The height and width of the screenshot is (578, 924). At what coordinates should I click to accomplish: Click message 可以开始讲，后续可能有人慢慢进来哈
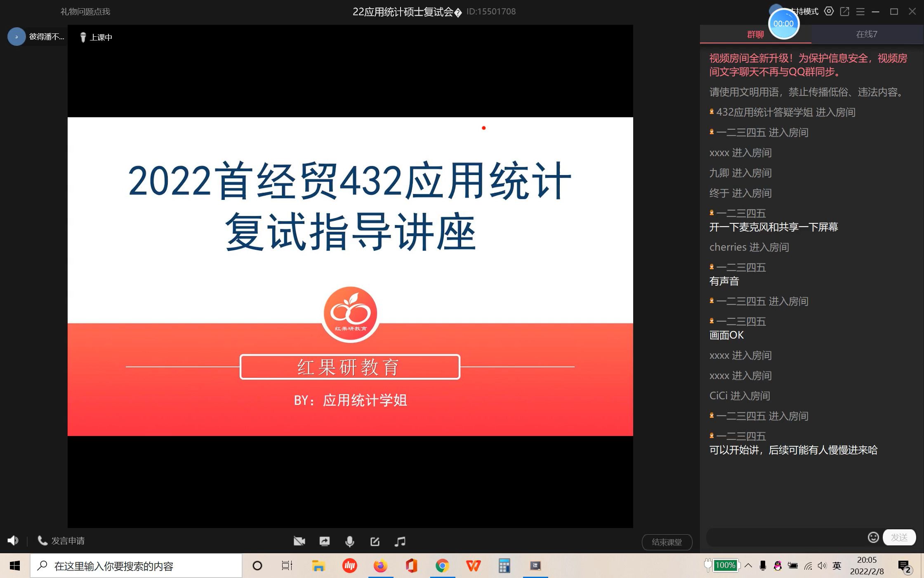pyautogui.click(x=793, y=450)
